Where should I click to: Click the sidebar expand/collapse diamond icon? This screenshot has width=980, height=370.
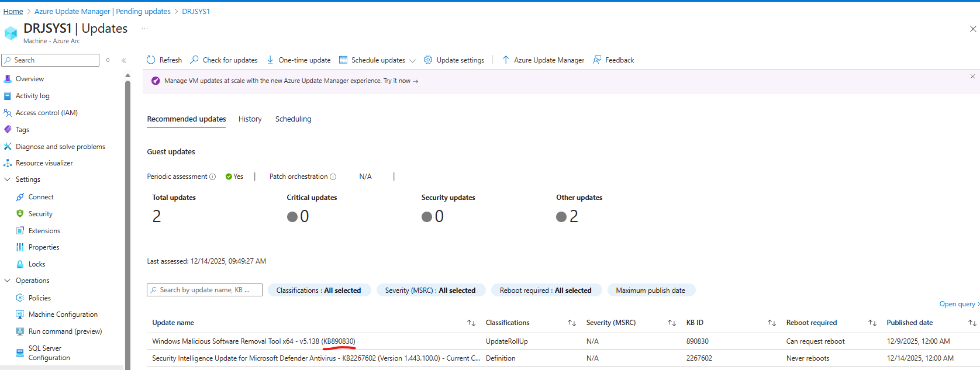pyautogui.click(x=108, y=60)
